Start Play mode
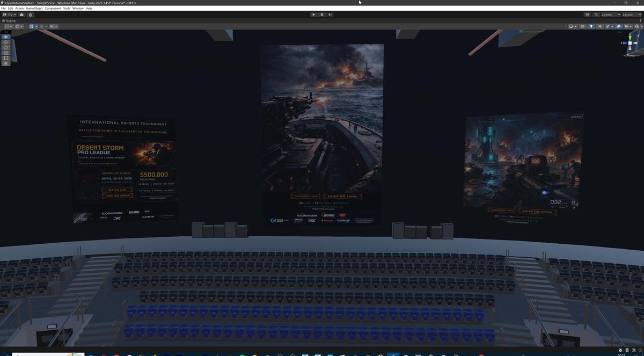The width and height of the screenshot is (644, 356). click(x=313, y=14)
